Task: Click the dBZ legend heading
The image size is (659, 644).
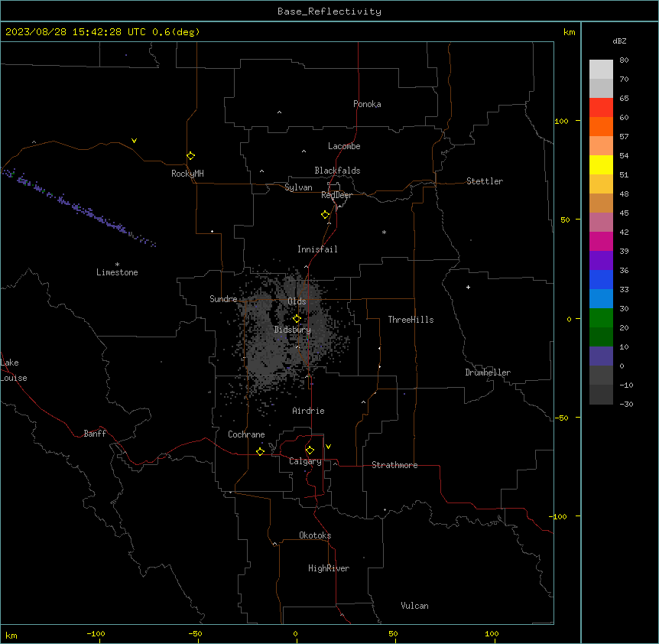Action: click(x=619, y=41)
